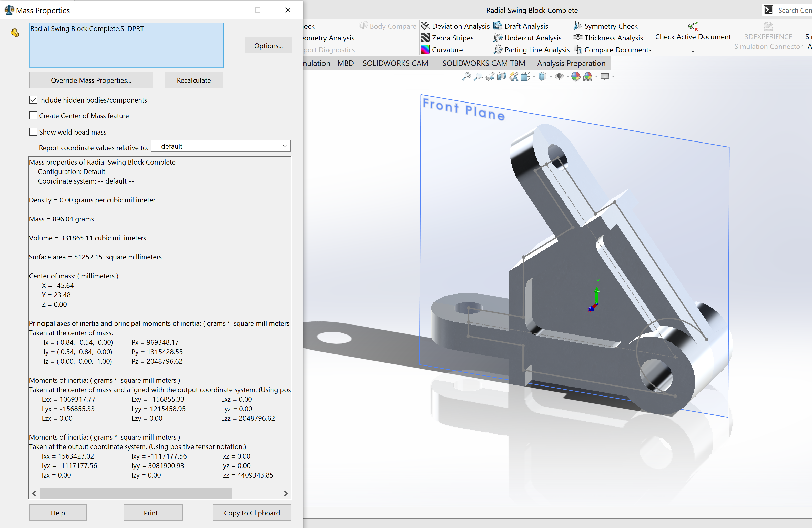Click the part icon beside selection list
This screenshot has height=528, width=812.
pos(15,33)
